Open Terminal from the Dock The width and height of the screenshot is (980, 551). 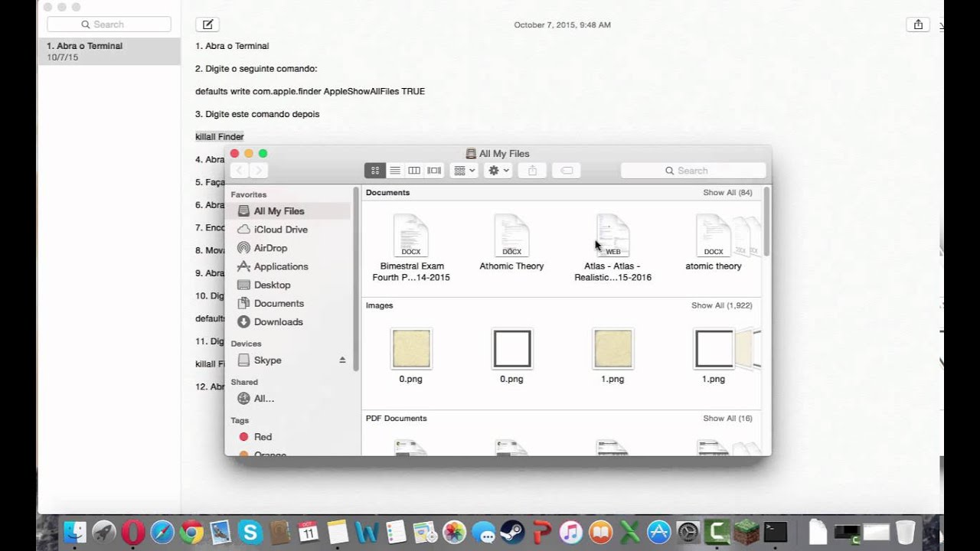point(776,532)
